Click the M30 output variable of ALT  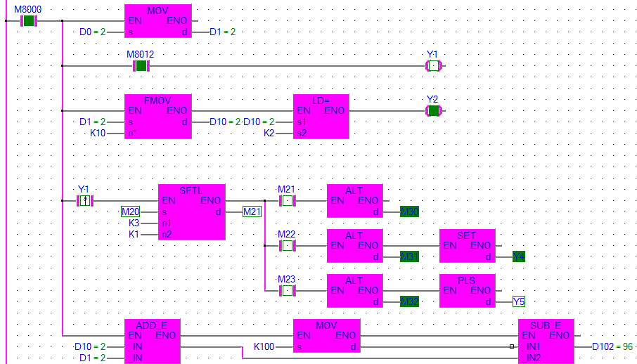click(409, 212)
